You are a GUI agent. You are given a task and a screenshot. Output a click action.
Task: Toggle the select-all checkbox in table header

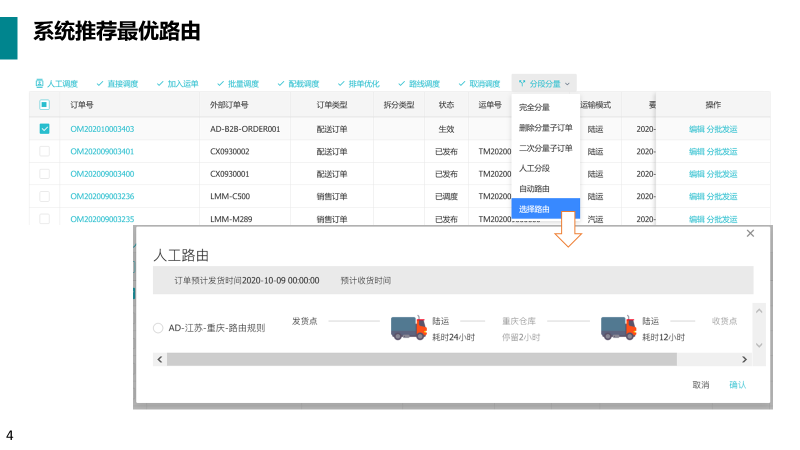44,105
